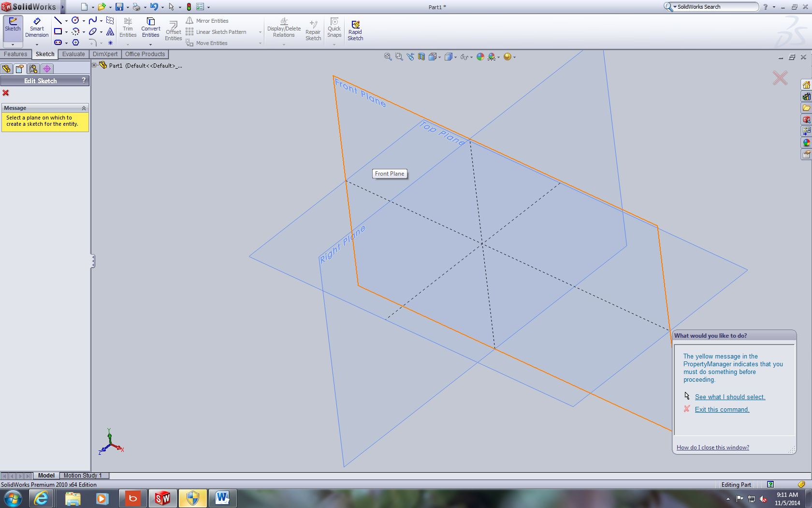
Task: Open Display/Delete Relations tool
Action: (x=284, y=28)
